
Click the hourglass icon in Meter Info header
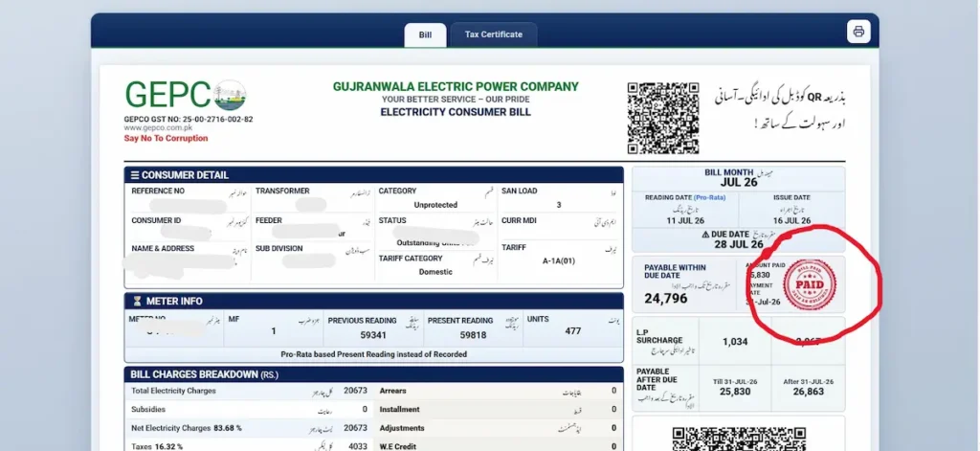point(137,302)
